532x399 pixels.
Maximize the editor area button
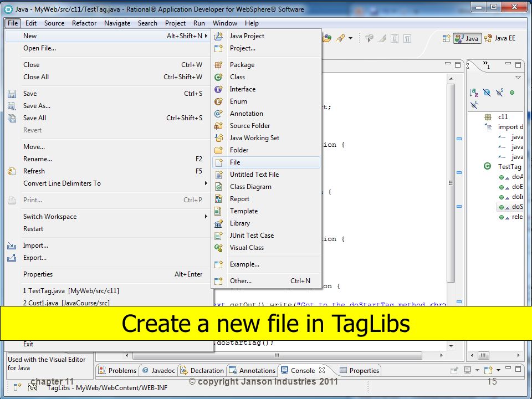click(458, 64)
